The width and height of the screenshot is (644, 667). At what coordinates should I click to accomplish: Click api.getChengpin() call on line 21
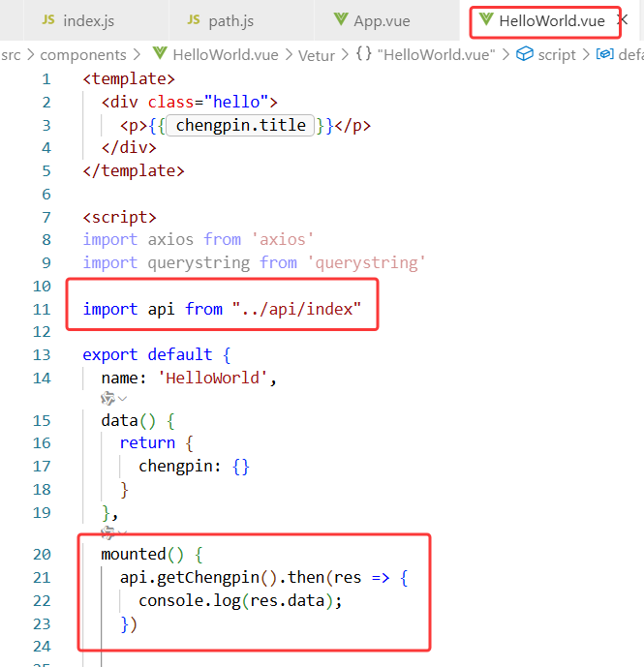(x=199, y=578)
